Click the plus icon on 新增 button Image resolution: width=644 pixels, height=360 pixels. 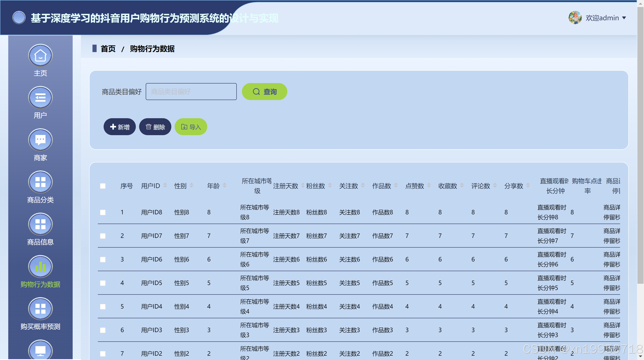coord(113,127)
